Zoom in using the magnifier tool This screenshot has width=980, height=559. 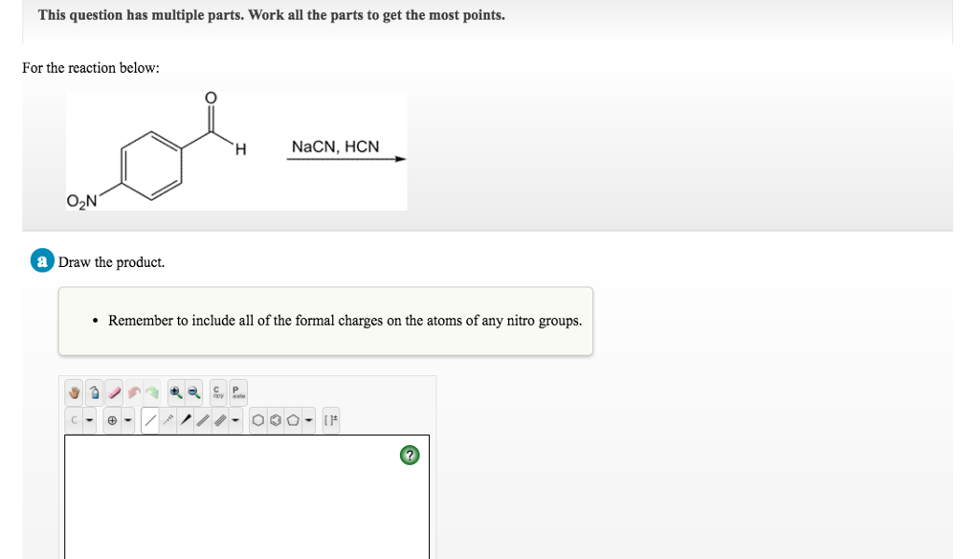click(176, 392)
